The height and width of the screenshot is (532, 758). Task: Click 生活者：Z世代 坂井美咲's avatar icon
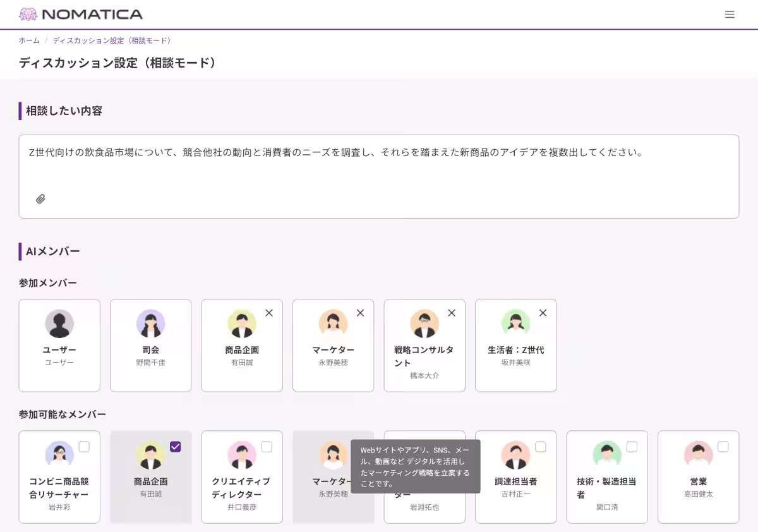515,323
